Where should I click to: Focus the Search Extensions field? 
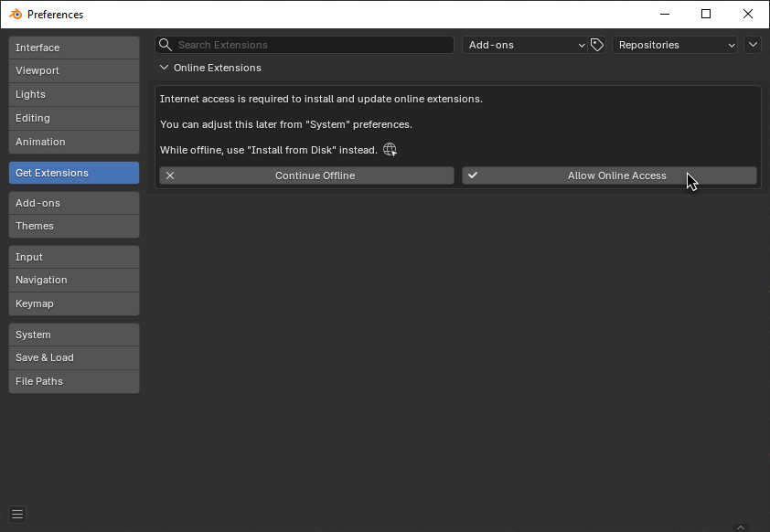pos(311,45)
